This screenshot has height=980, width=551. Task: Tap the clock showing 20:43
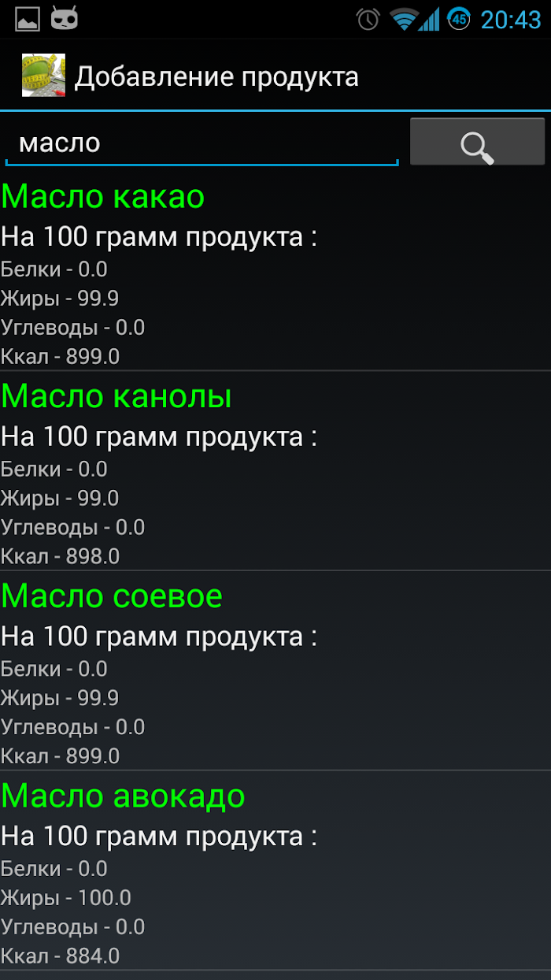pos(511,19)
